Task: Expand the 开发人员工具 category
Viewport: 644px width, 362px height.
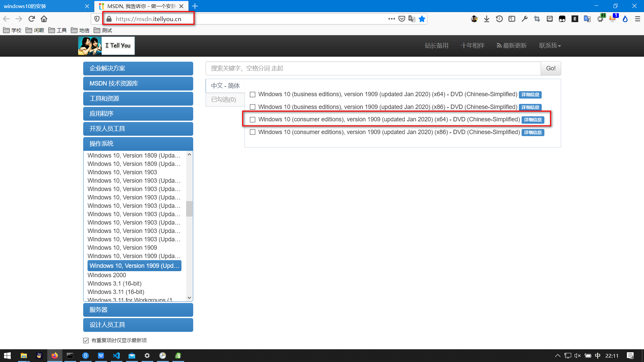Action: [x=138, y=129]
